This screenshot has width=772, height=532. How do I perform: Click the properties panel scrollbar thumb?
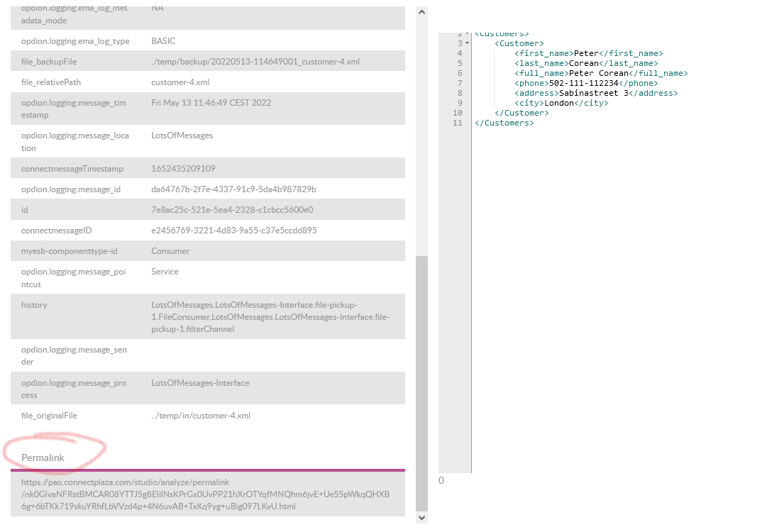click(421, 383)
